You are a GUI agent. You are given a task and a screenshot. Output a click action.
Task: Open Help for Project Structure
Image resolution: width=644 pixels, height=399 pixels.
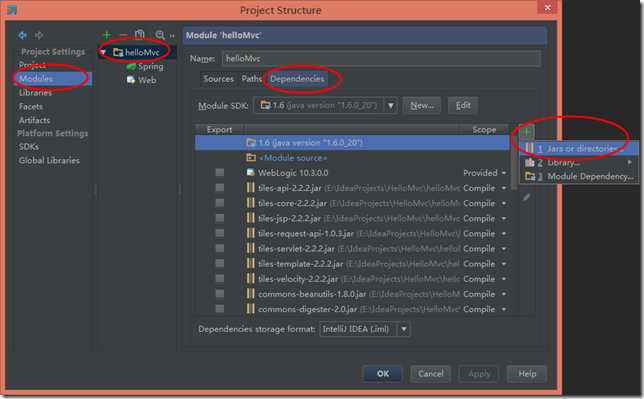point(527,374)
